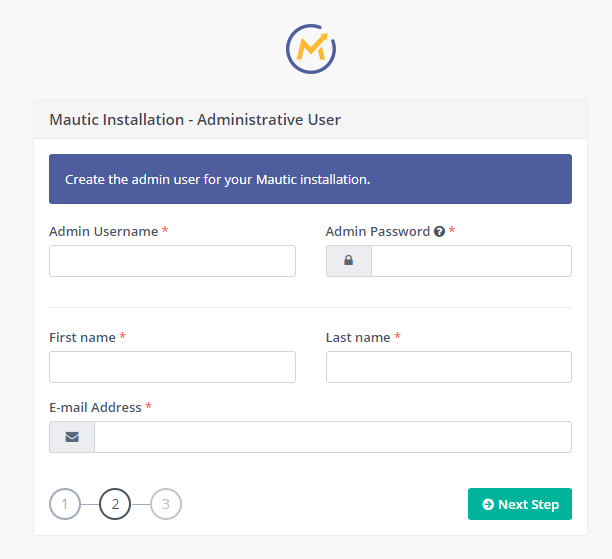Jump to installation step 3 circle

(x=166, y=504)
